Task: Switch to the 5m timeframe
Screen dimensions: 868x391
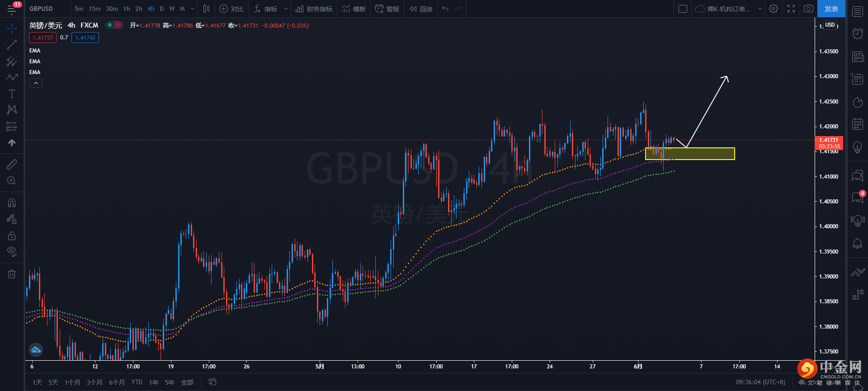Action: point(79,9)
